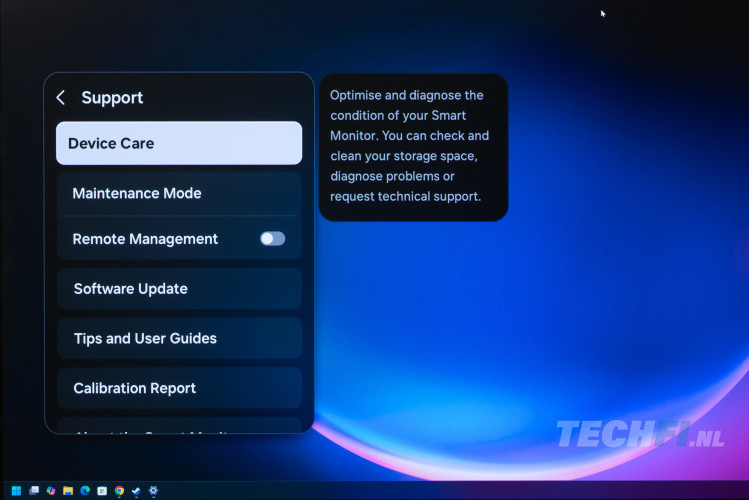The height and width of the screenshot is (500, 749).
Task: Switch to Google Chrome on the taskbar
Action: (119, 490)
